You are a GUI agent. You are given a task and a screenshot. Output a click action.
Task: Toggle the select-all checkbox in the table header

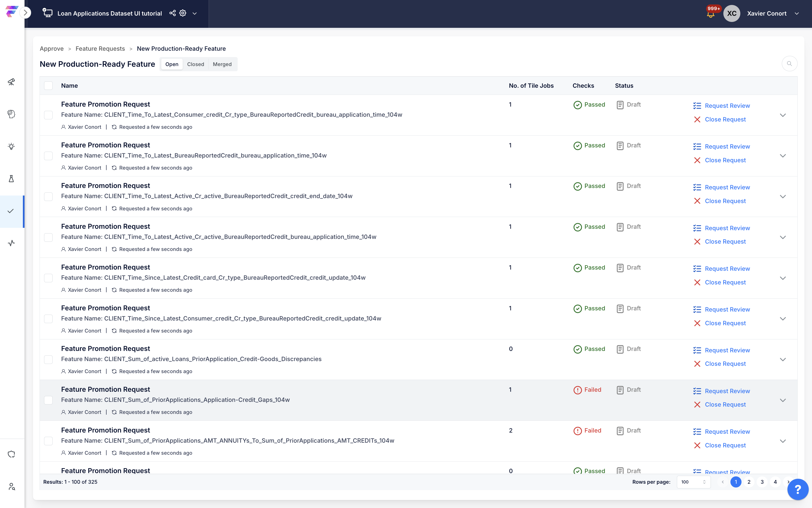pyautogui.click(x=48, y=86)
